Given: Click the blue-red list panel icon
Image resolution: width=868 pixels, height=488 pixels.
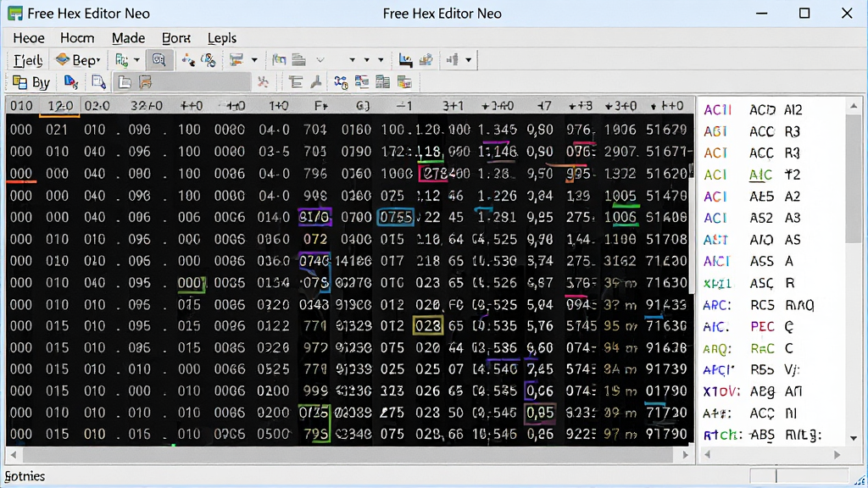Looking at the screenshot, I should click(x=361, y=82).
